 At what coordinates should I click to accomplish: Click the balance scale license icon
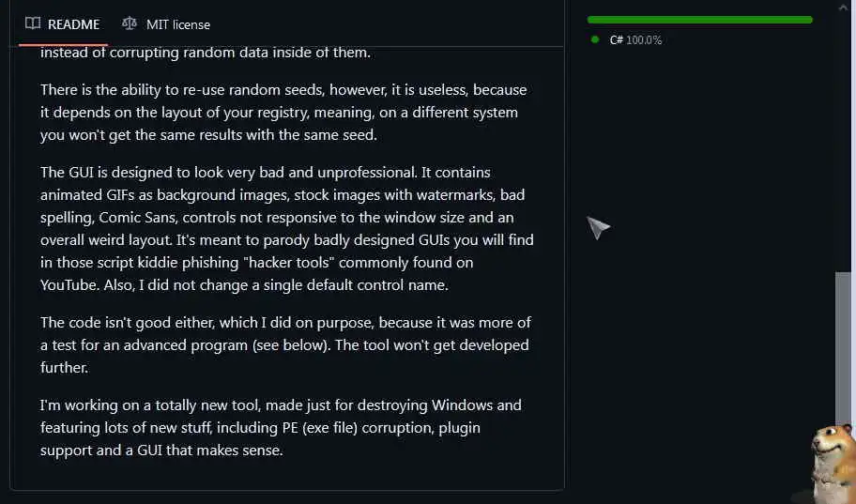(130, 23)
